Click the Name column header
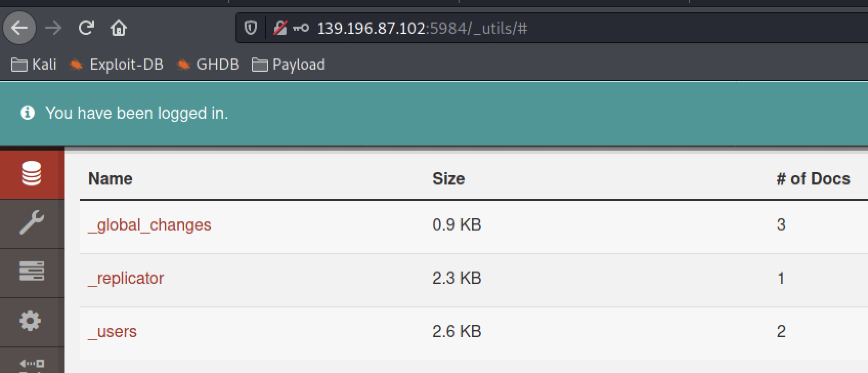The width and height of the screenshot is (868, 373). click(x=111, y=178)
